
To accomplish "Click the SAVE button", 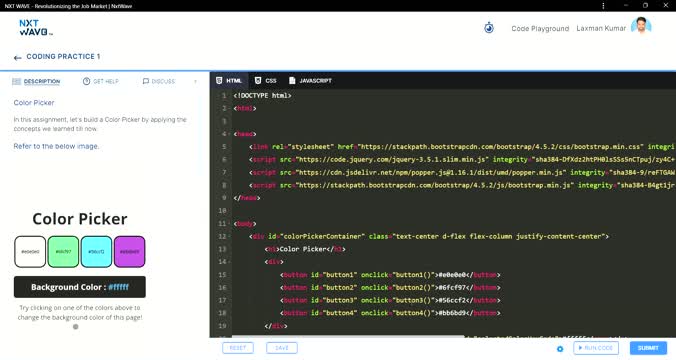I will tap(282, 348).
